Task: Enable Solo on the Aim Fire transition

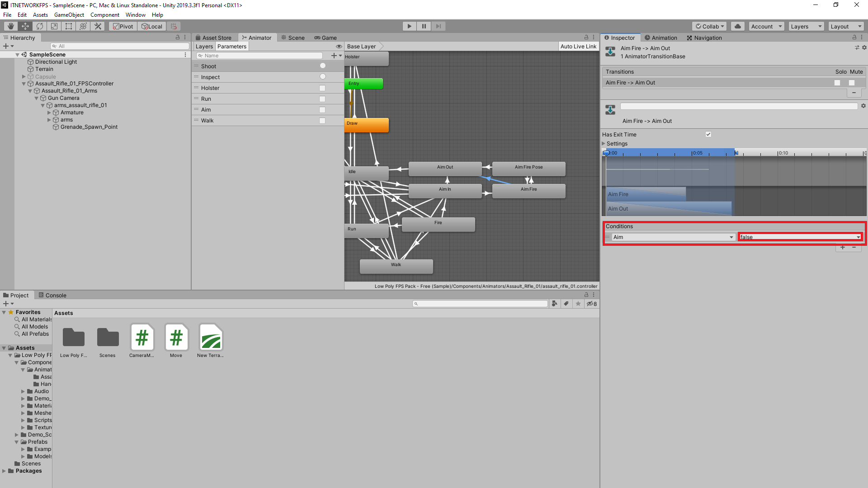Action: click(x=837, y=83)
